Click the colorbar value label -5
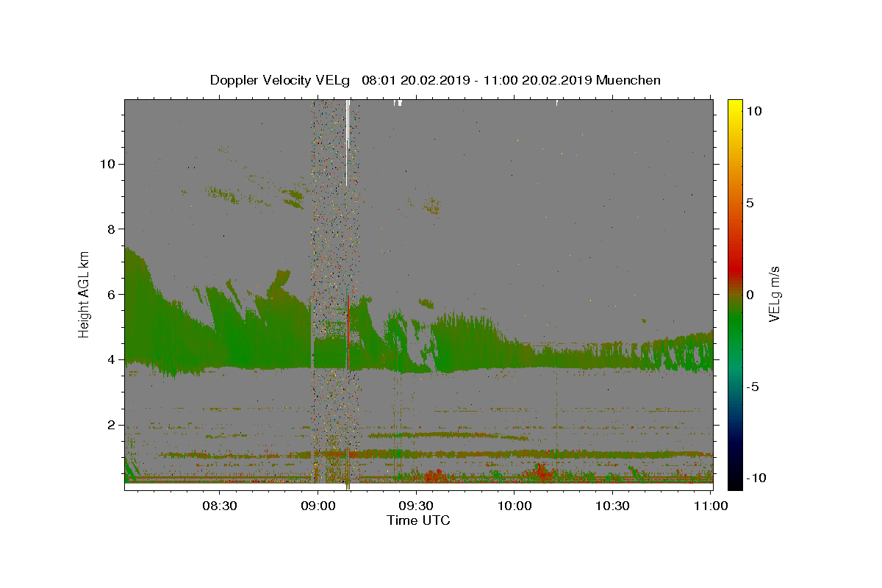The image size is (882, 588). click(753, 386)
